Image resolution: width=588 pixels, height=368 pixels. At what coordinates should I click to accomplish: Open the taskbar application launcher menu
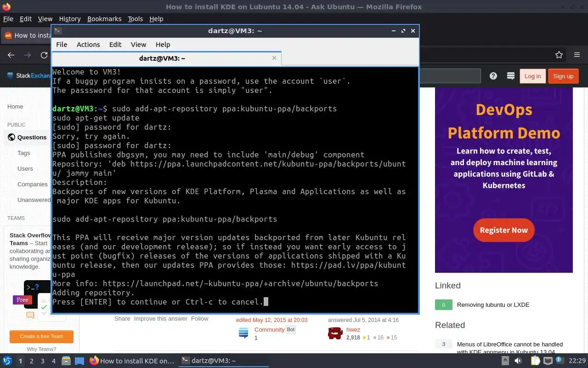coord(7,361)
